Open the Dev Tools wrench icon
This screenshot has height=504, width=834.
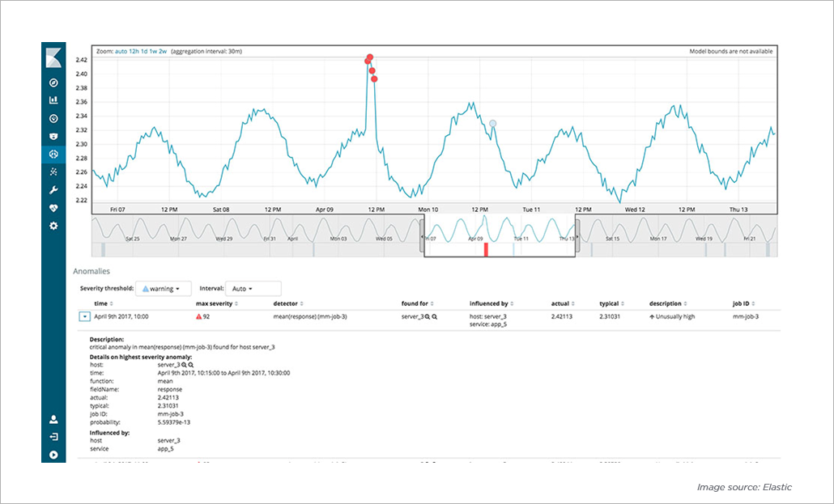tap(53, 189)
